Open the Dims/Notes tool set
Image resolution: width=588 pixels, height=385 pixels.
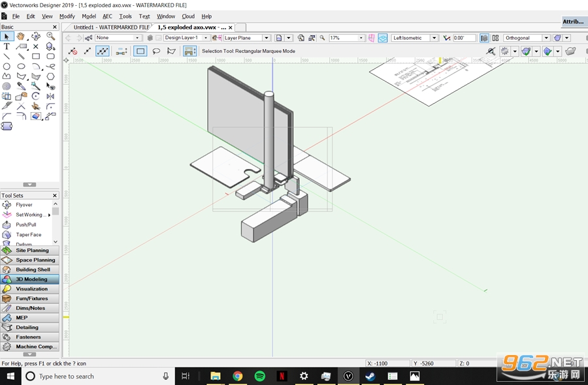pos(29,308)
